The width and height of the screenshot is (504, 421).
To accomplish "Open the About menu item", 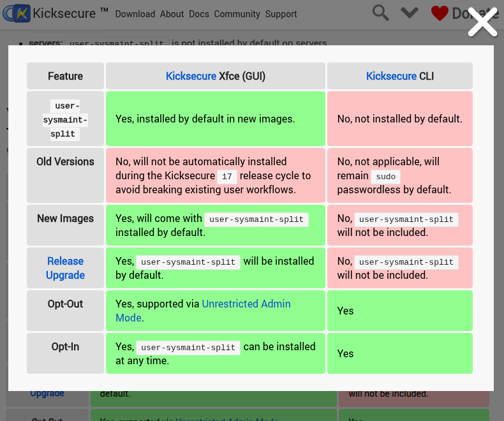I will tap(172, 14).
